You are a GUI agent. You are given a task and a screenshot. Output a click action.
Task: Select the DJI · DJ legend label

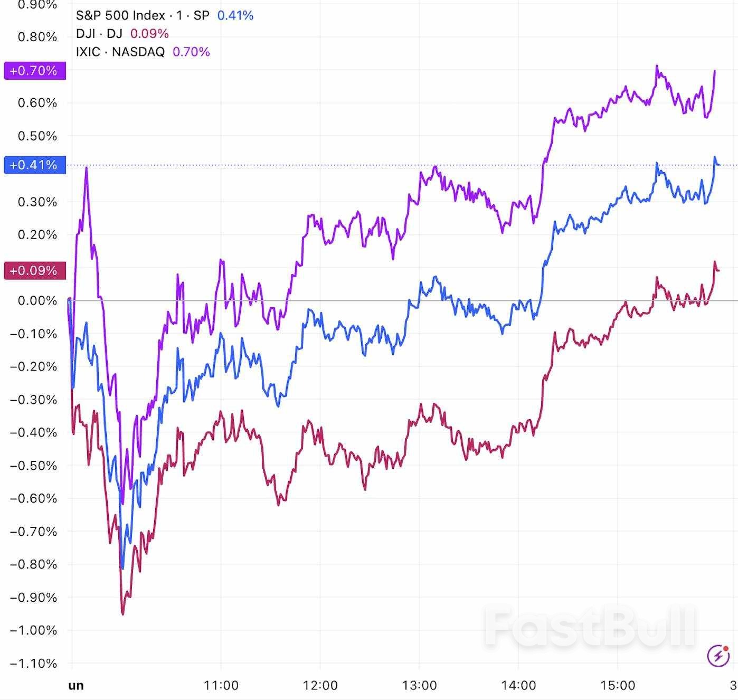[x=99, y=34]
